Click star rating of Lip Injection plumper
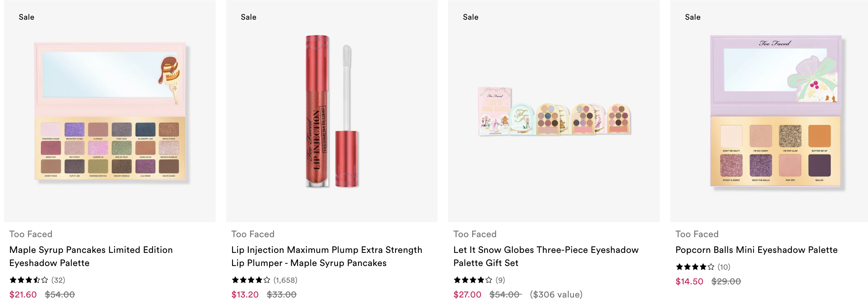The height and width of the screenshot is (307, 868). (x=251, y=280)
